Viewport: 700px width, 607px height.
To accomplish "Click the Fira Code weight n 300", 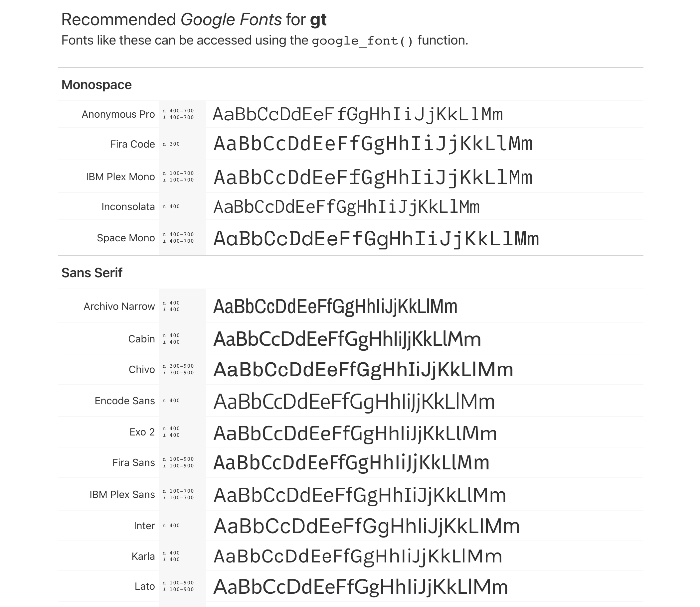I will point(171,144).
